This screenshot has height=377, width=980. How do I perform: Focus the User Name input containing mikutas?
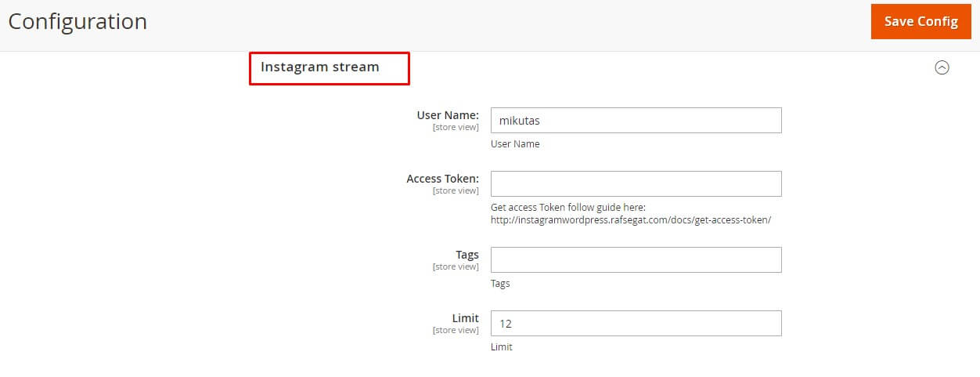[636, 121]
